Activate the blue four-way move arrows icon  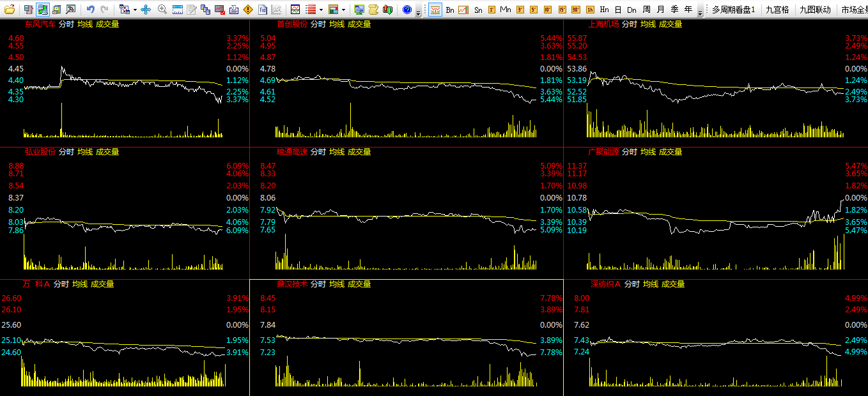[146, 10]
